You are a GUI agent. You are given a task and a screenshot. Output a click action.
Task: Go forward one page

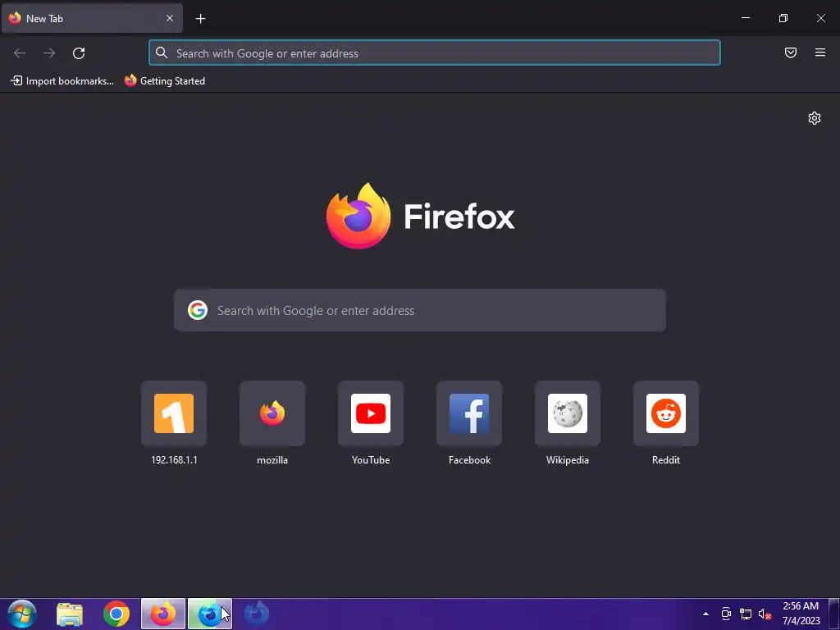pyautogui.click(x=49, y=53)
